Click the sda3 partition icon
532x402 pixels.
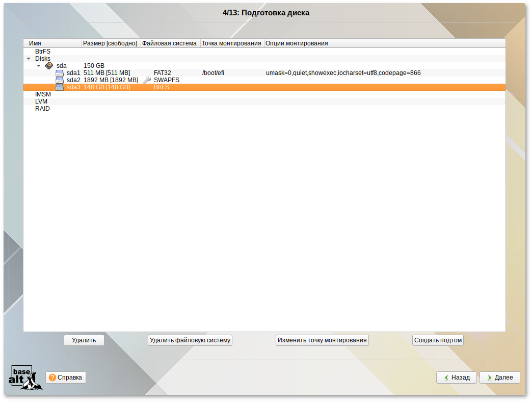point(60,87)
